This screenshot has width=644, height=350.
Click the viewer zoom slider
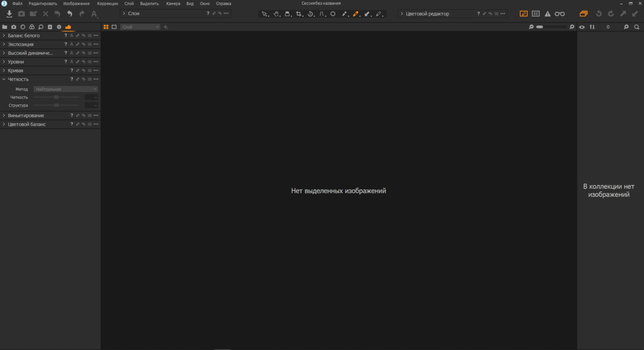[551, 27]
